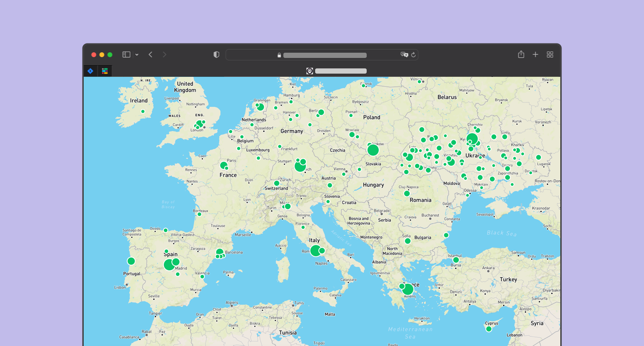644x346 pixels.
Task: Select the active map tab
Action: [x=336, y=71]
